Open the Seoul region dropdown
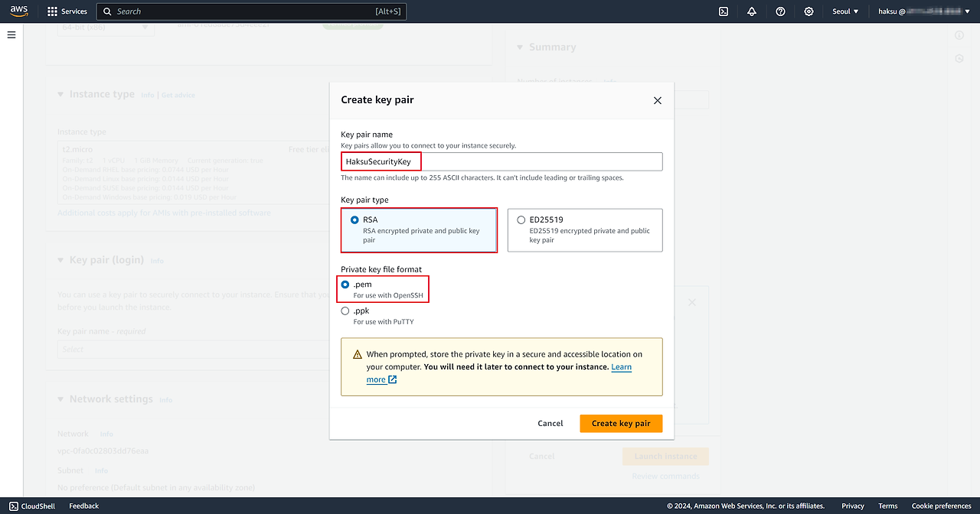This screenshot has height=514, width=980. coord(845,11)
